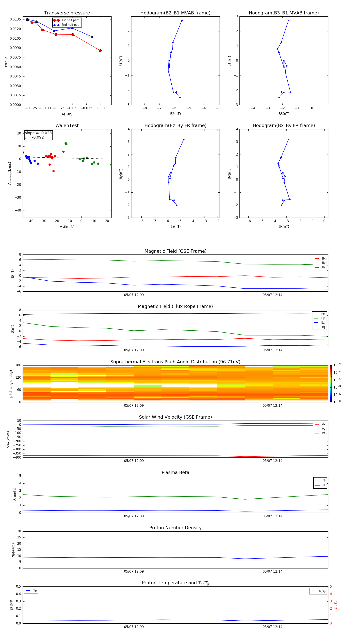351x644 pixels.
Task: Click the "Magnetic Field (Flux Rope Frame)" title
Action: [x=175, y=307]
